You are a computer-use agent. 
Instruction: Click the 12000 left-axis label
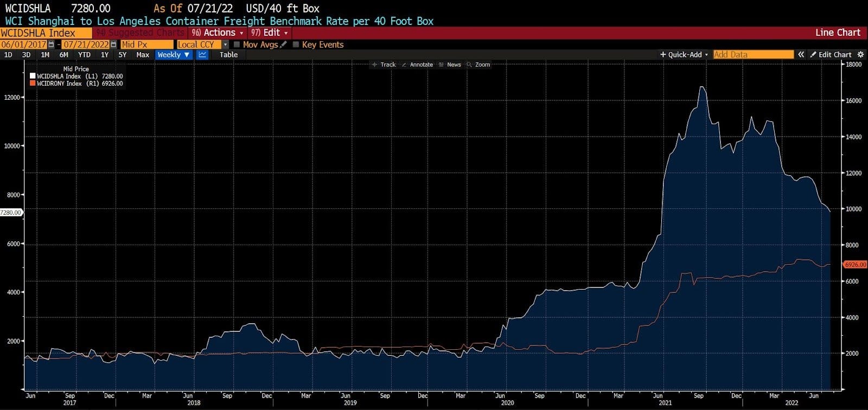point(12,98)
